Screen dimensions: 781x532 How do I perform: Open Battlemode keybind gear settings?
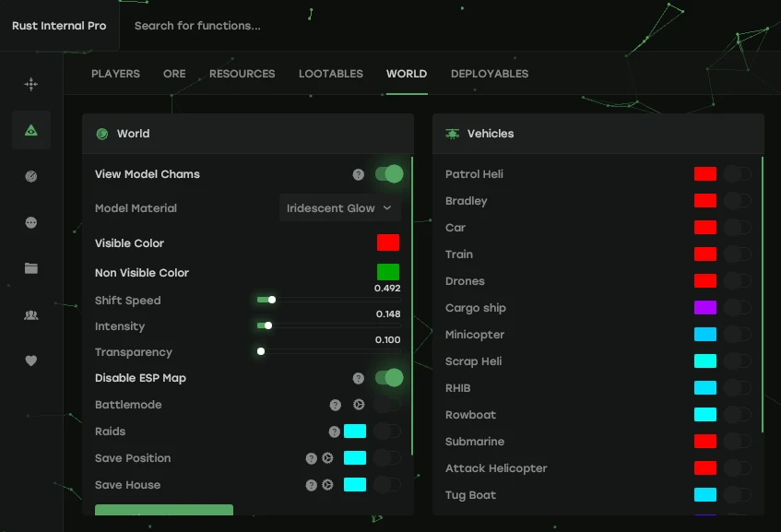tap(359, 405)
